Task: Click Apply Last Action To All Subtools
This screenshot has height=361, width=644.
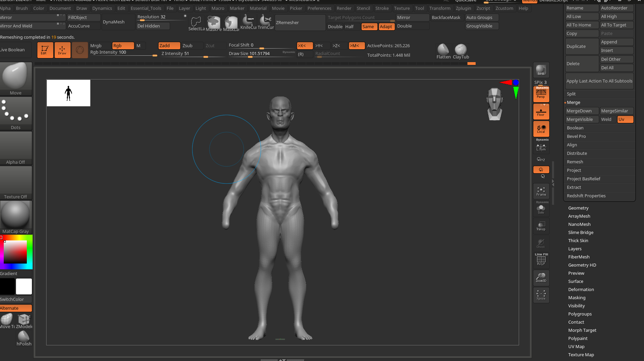Action: click(x=600, y=81)
